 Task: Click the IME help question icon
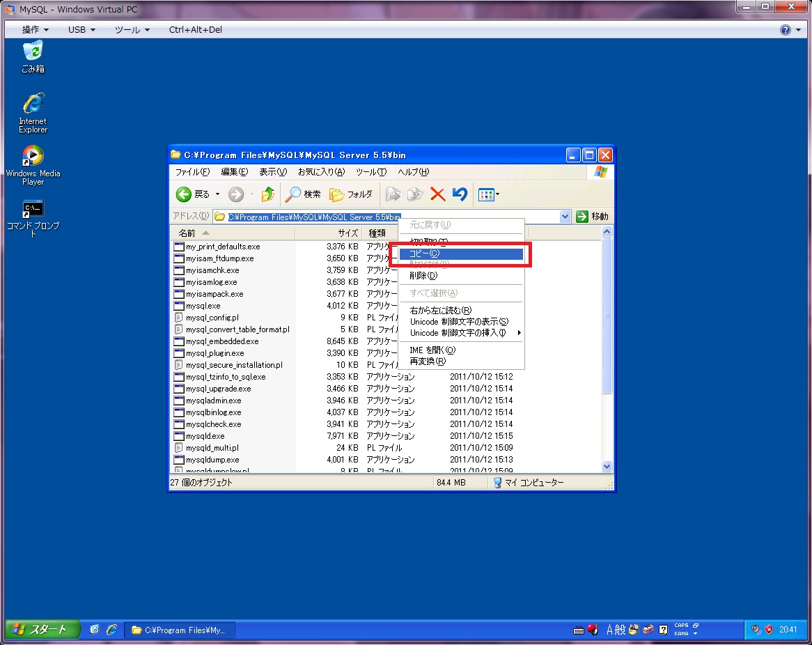(x=664, y=630)
